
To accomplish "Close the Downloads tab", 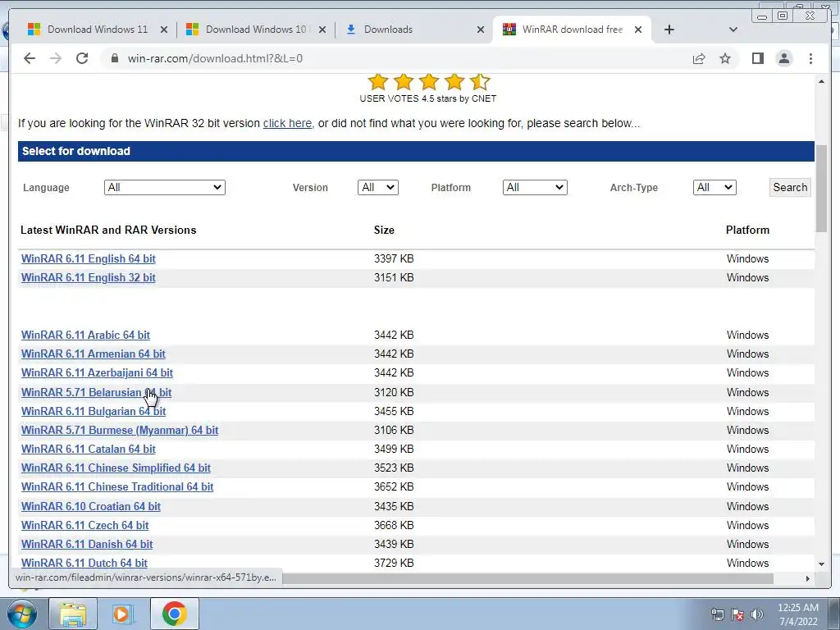I will coord(481,30).
